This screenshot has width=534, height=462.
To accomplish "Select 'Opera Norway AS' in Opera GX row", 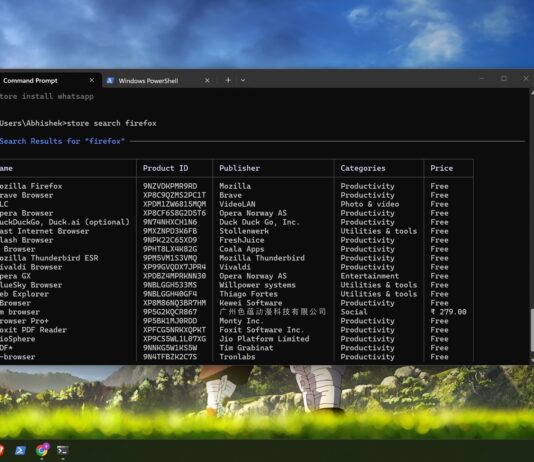I will [x=253, y=276].
